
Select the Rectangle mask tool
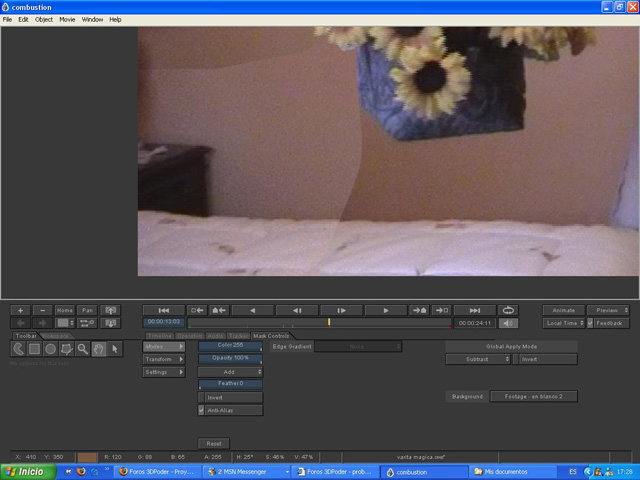34,349
